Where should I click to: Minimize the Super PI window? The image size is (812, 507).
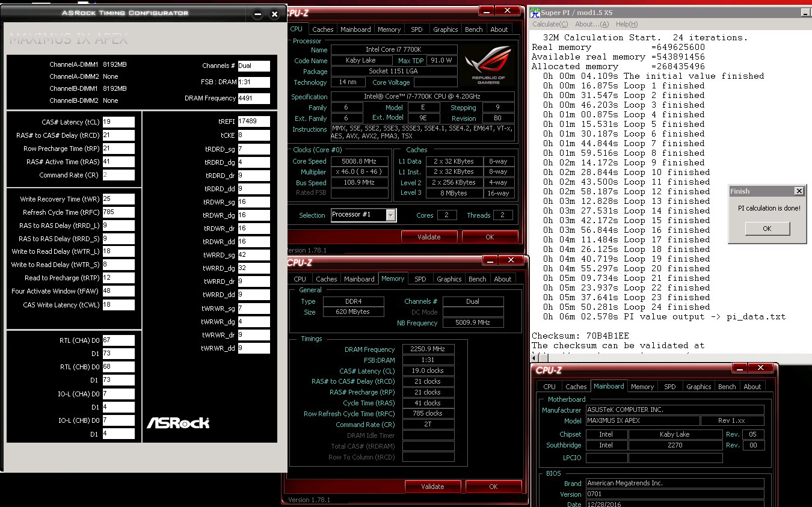pos(805,13)
